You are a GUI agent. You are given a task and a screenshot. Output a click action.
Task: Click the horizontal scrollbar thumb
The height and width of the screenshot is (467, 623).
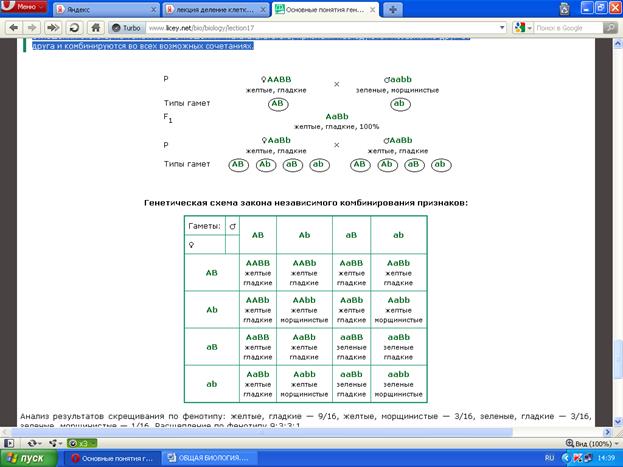pos(262,432)
